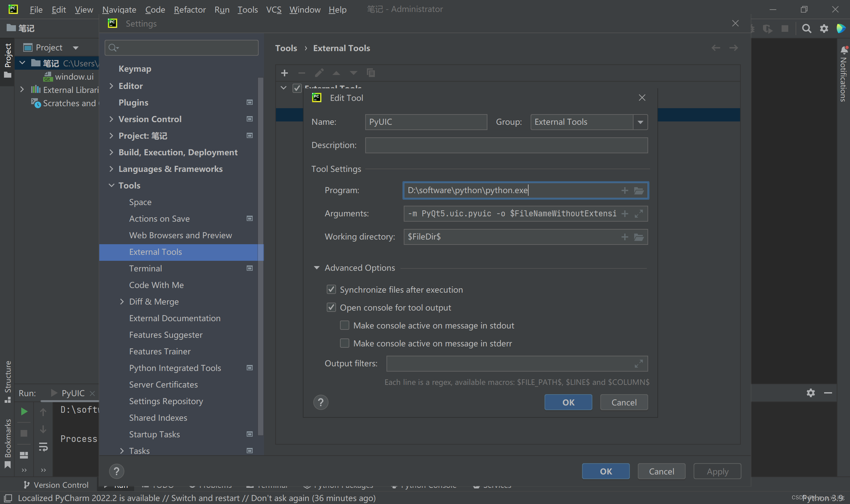Click the Copy tool icon
850x504 pixels.
pos(371,73)
